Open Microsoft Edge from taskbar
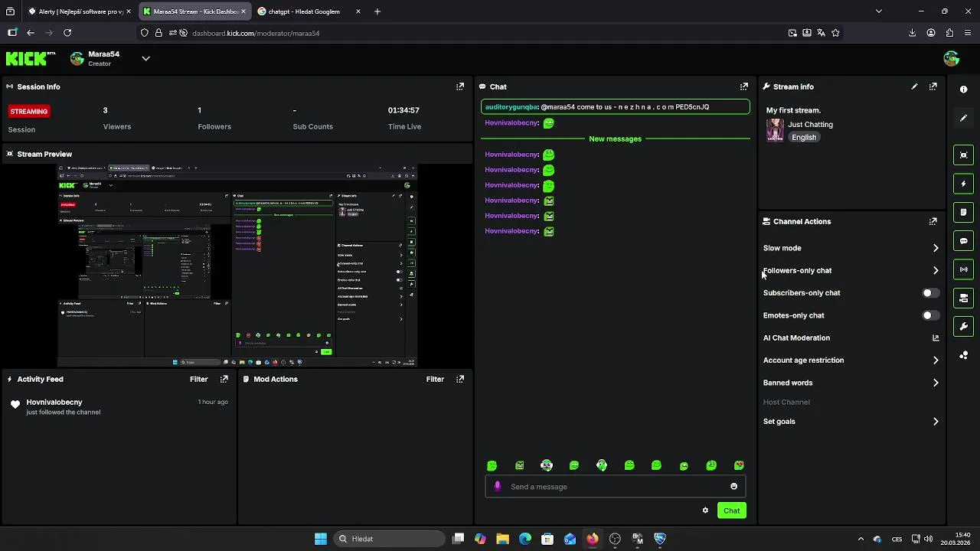 click(525, 539)
